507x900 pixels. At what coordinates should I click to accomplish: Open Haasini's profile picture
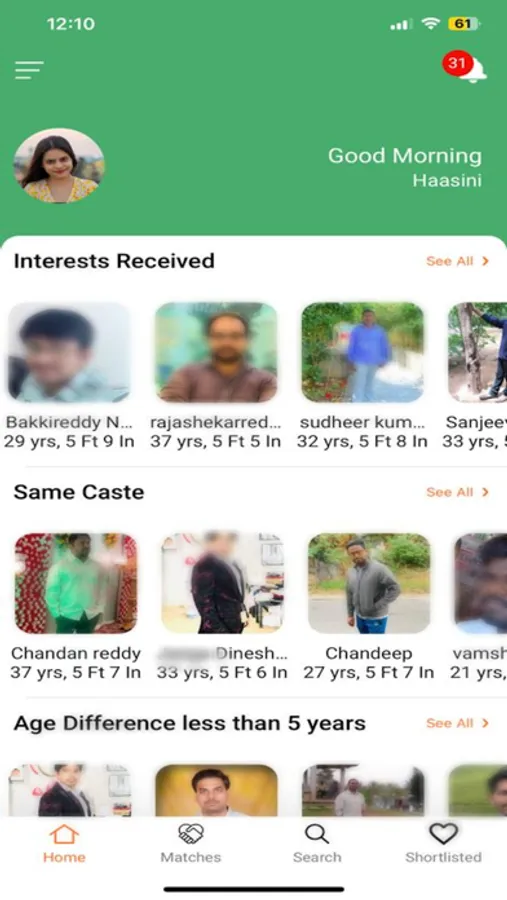59,165
